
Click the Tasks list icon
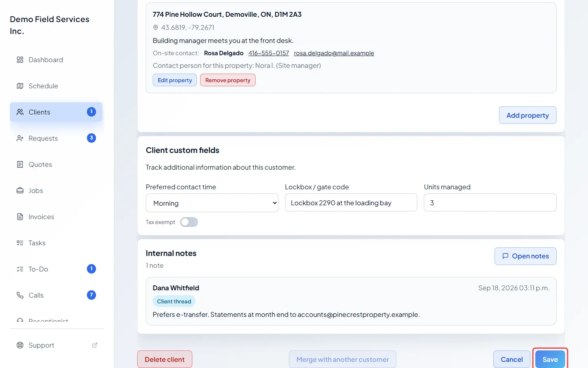[20, 243]
